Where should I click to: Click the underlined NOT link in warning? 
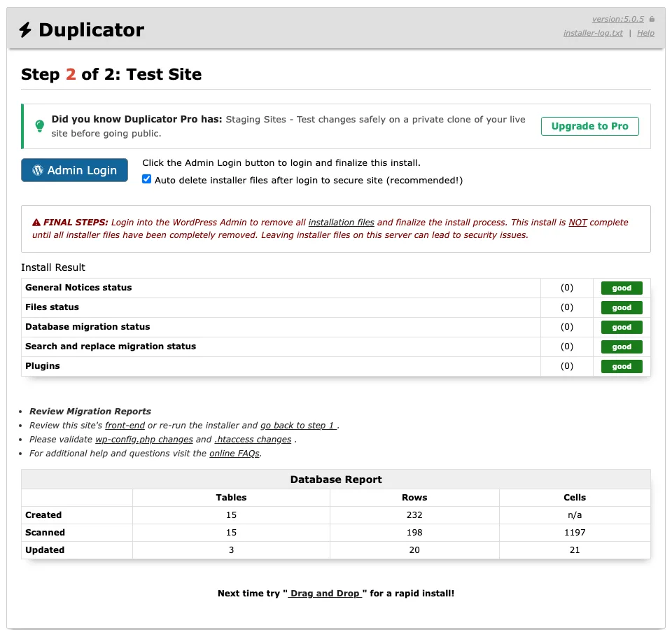point(577,223)
